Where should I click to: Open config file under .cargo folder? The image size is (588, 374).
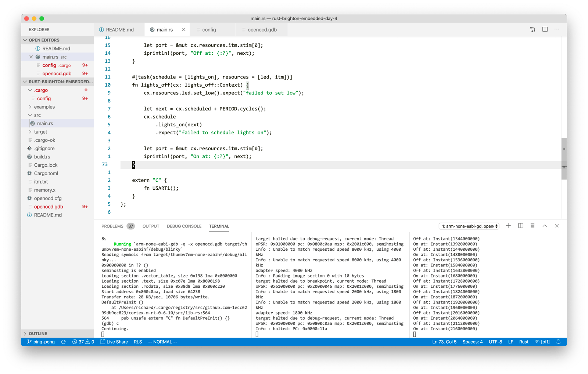coord(57,98)
